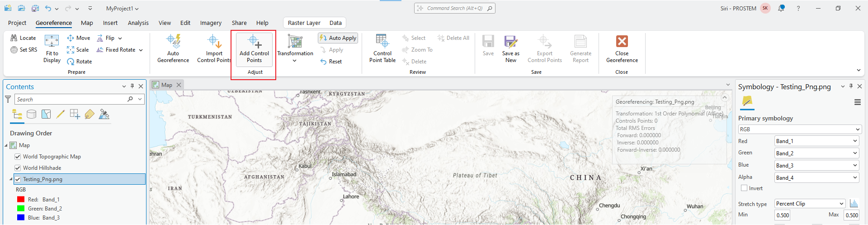Open Blue band dropdown
Screen dimensions: 868x225
pos(816,166)
